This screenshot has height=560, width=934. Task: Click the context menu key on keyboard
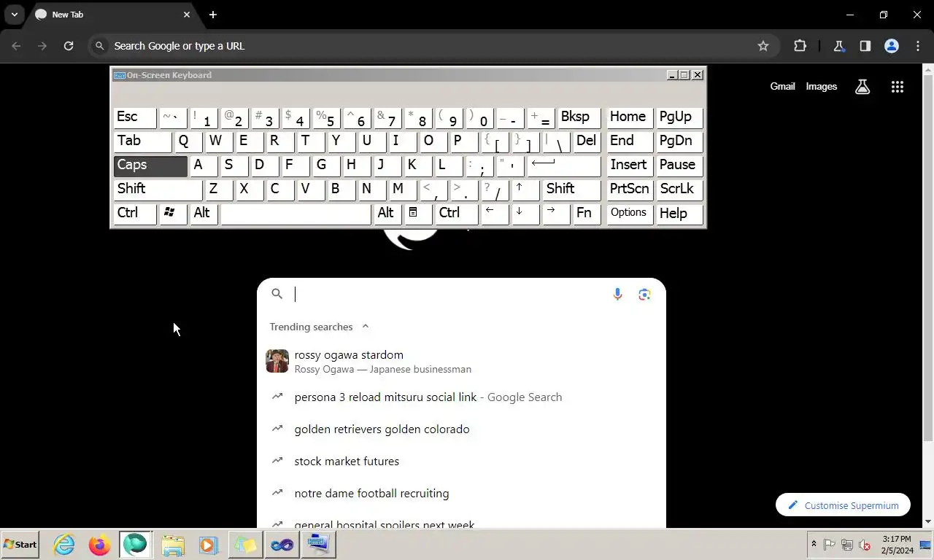point(418,213)
